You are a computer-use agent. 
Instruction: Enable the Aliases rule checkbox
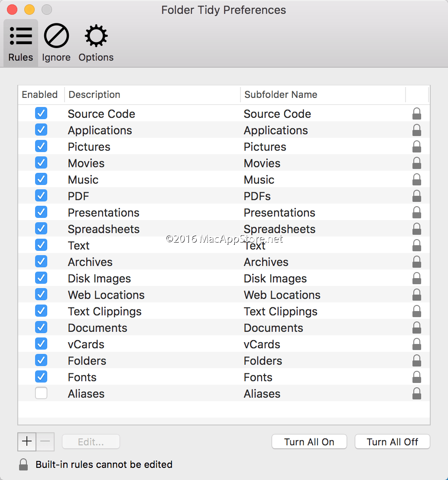[x=41, y=393]
